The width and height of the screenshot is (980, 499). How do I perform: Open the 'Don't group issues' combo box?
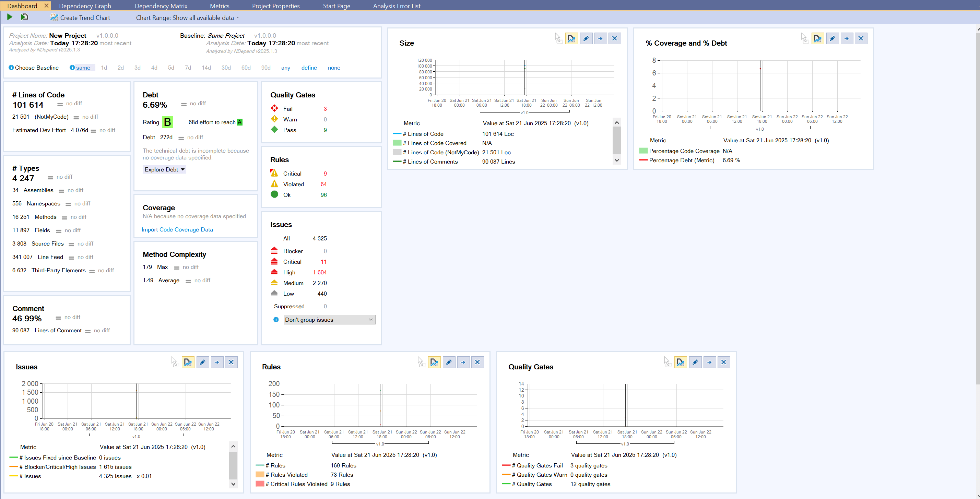point(329,320)
